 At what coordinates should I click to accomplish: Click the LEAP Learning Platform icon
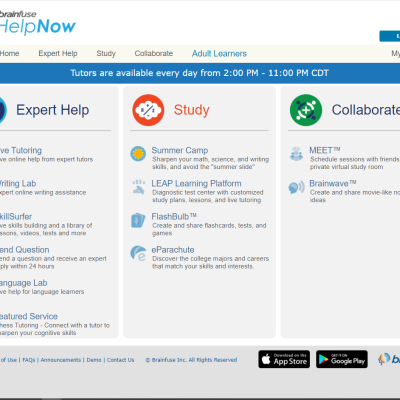138,187
